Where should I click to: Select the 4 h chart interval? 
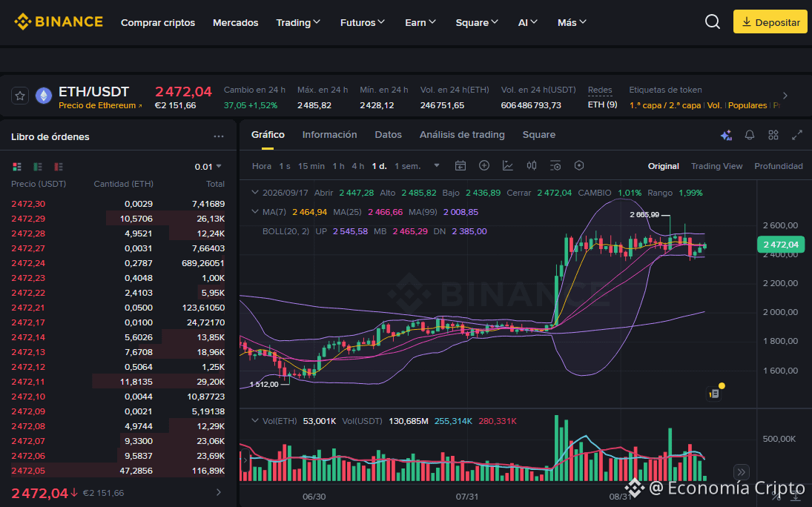coord(358,166)
